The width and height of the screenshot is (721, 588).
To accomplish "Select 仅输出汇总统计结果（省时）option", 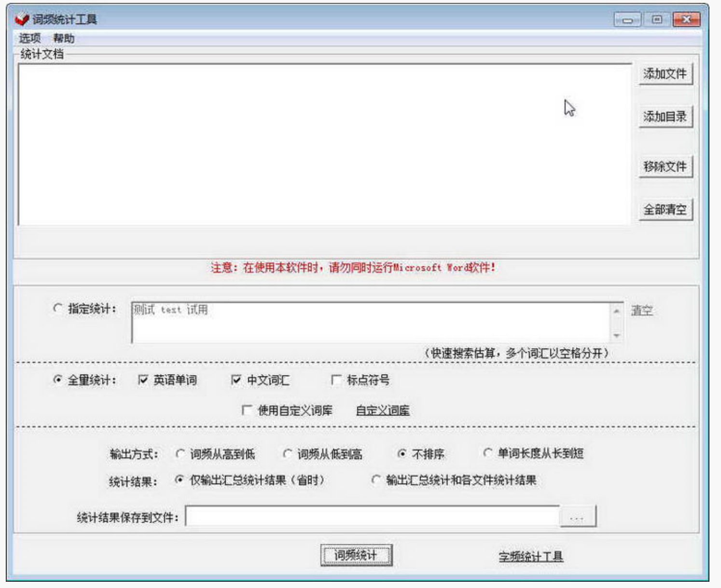I will click(179, 479).
